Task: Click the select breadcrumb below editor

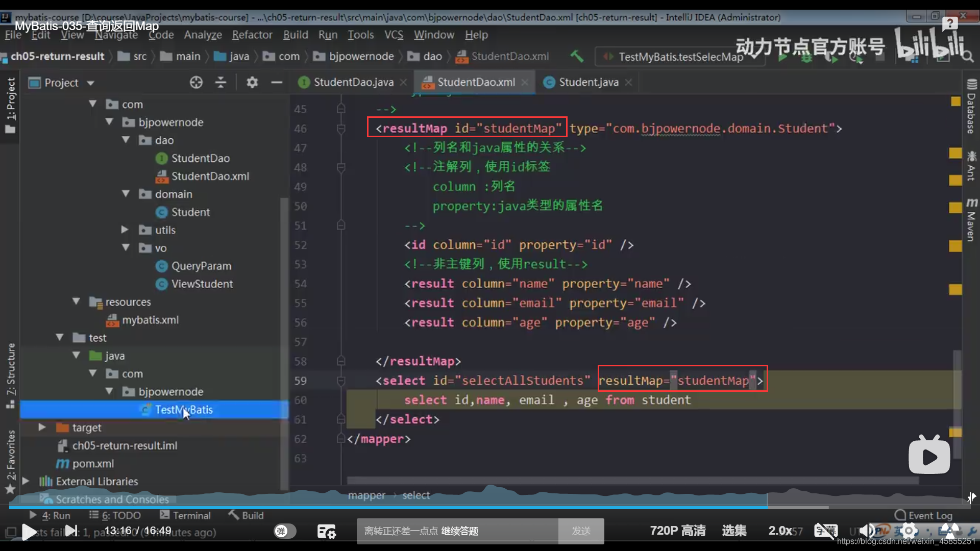Action: (416, 495)
